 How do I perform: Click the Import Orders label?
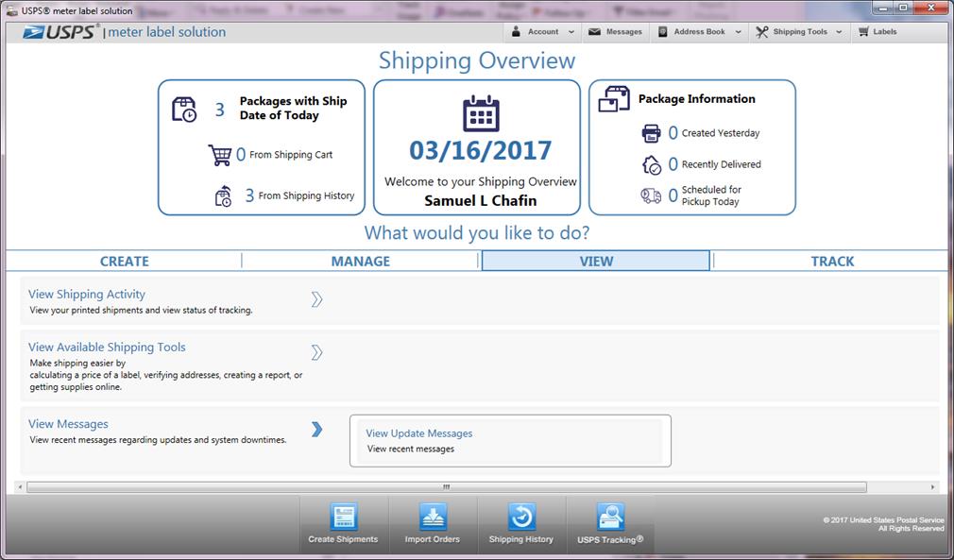coord(433,539)
